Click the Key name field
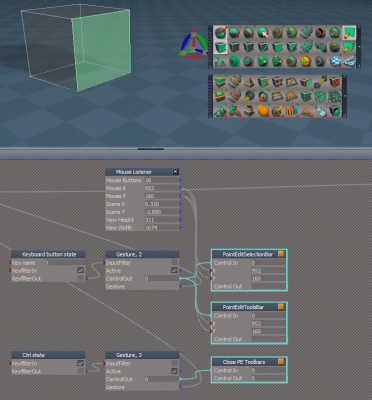 coord(65,263)
